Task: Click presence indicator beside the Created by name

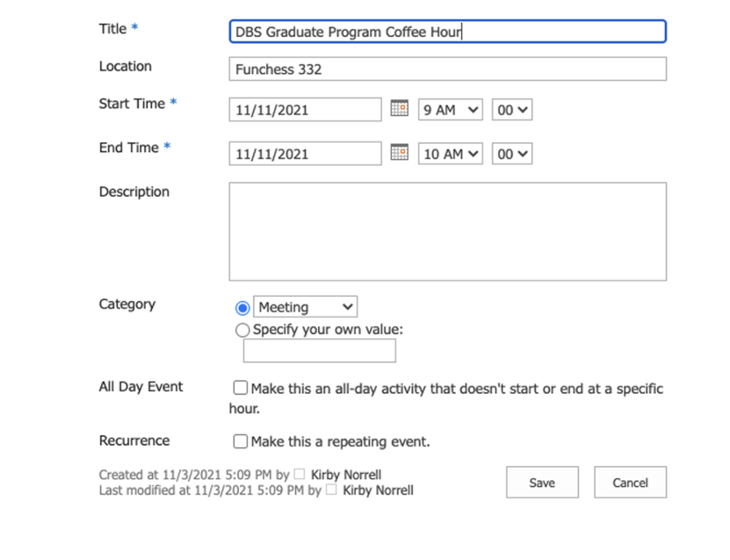Action: (299, 475)
